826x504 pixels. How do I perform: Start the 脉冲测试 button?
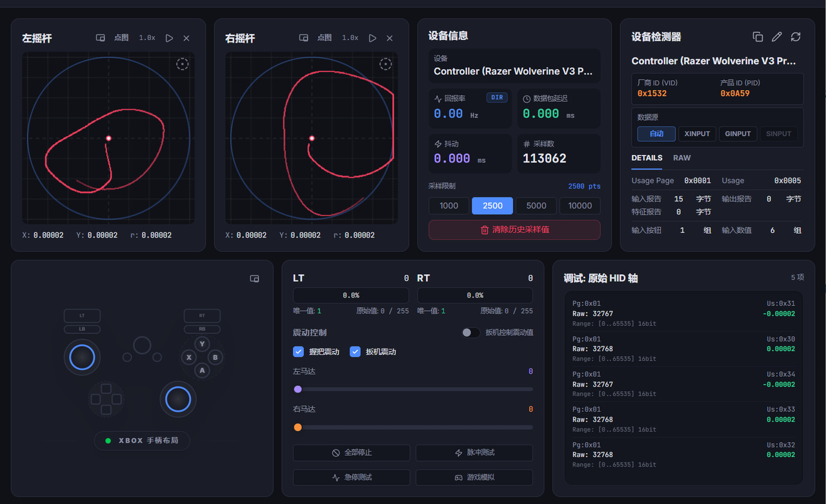pyautogui.click(x=474, y=453)
